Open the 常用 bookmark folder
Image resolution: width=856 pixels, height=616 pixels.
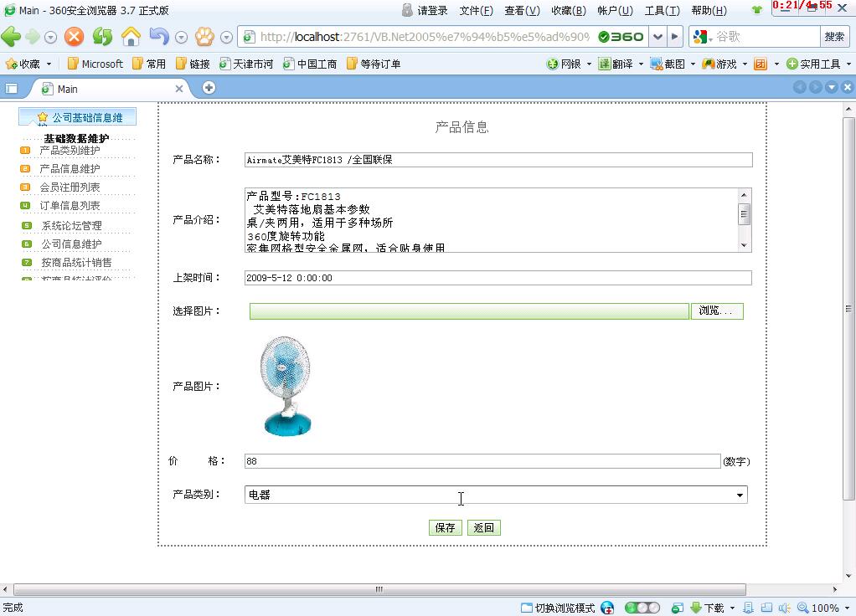coord(149,64)
